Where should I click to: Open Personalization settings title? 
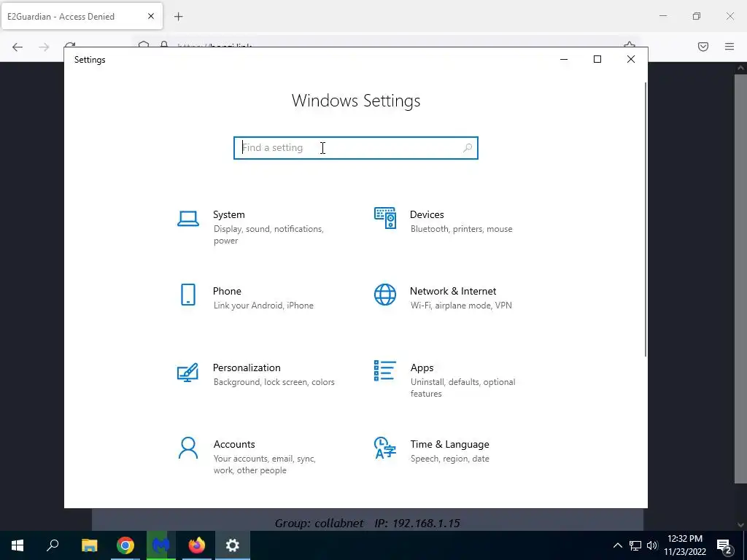tap(247, 367)
